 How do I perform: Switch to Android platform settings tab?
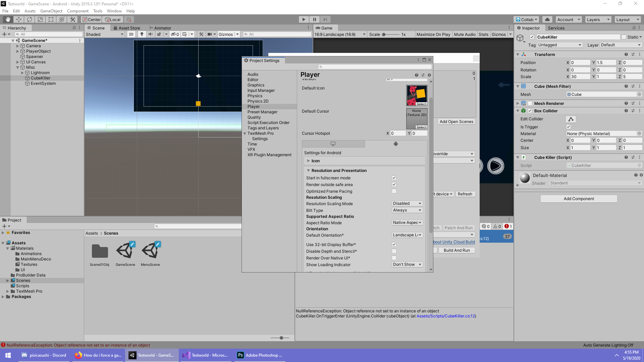coord(395,144)
